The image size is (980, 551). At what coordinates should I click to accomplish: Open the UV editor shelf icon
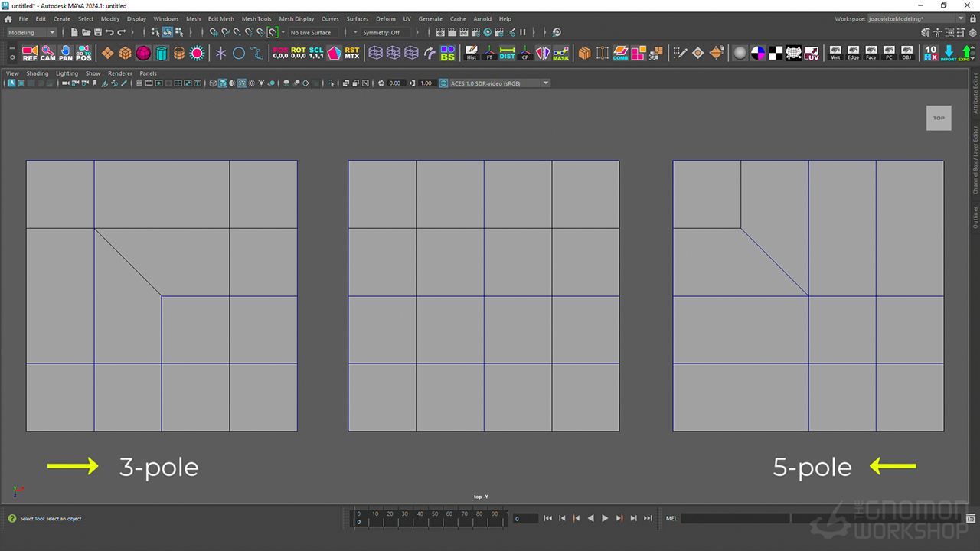click(x=812, y=53)
